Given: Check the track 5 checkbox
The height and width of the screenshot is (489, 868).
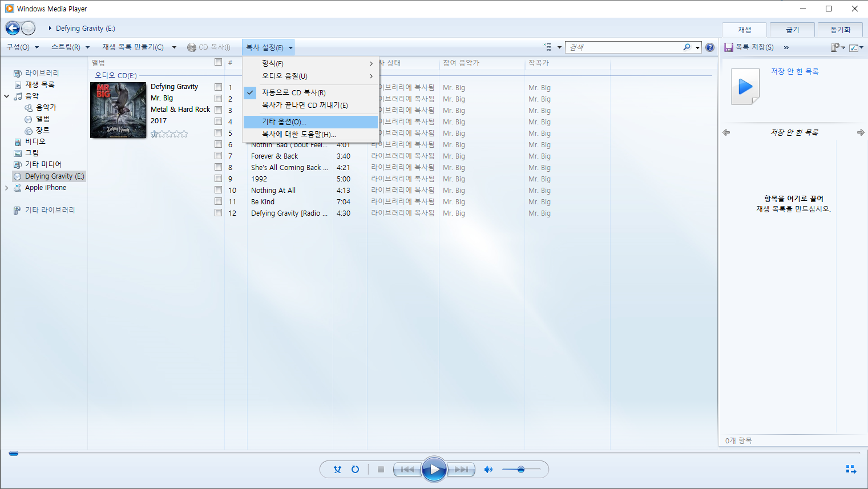Looking at the screenshot, I should pos(218,133).
